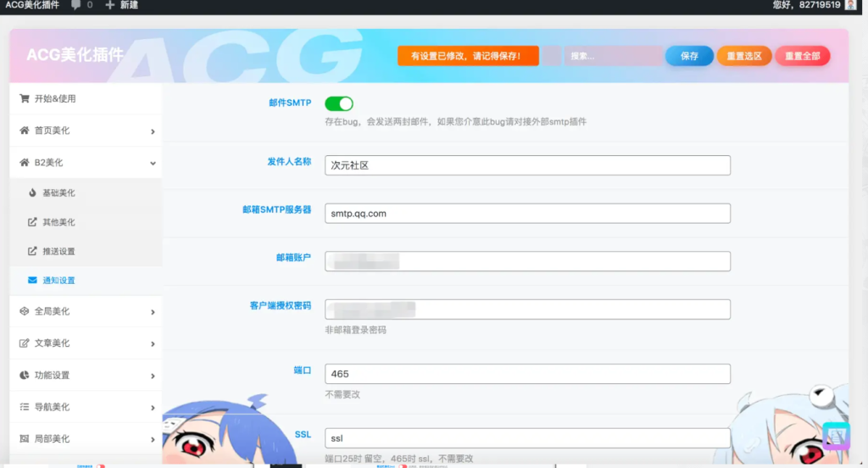Click the flame icon beside 基础美化
The width and height of the screenshot is (868, 468).
coord(33,192)
